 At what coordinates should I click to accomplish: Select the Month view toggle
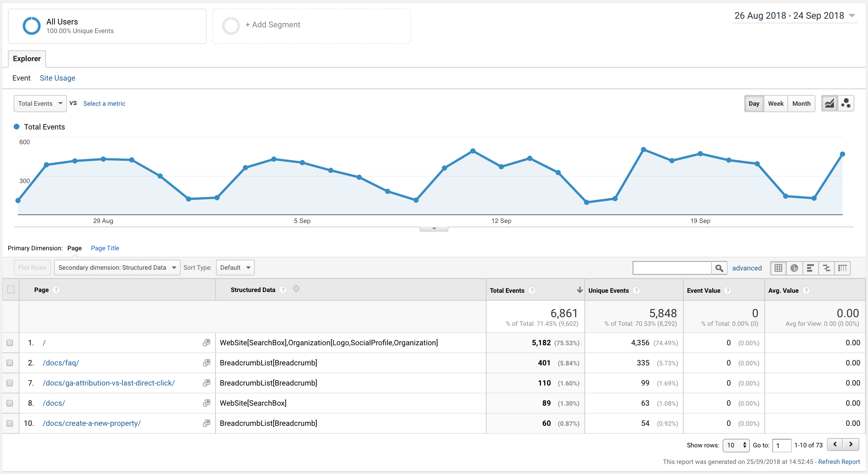[801, 103]
